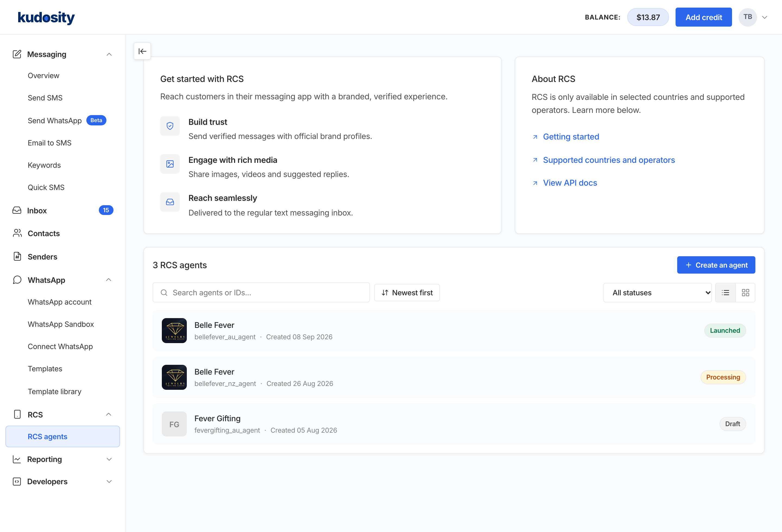The width and height of the screenshot is (782, 532).
Task: Open the View API docs link
Action: (x=570, y=183)
